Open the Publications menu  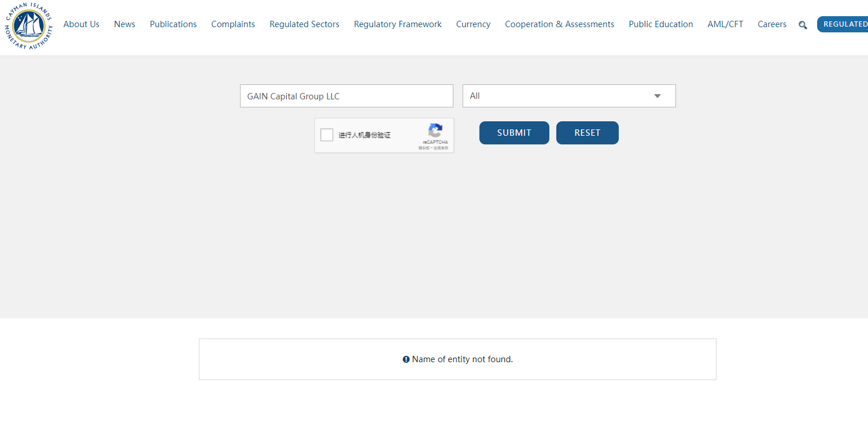tap(173, 24)
